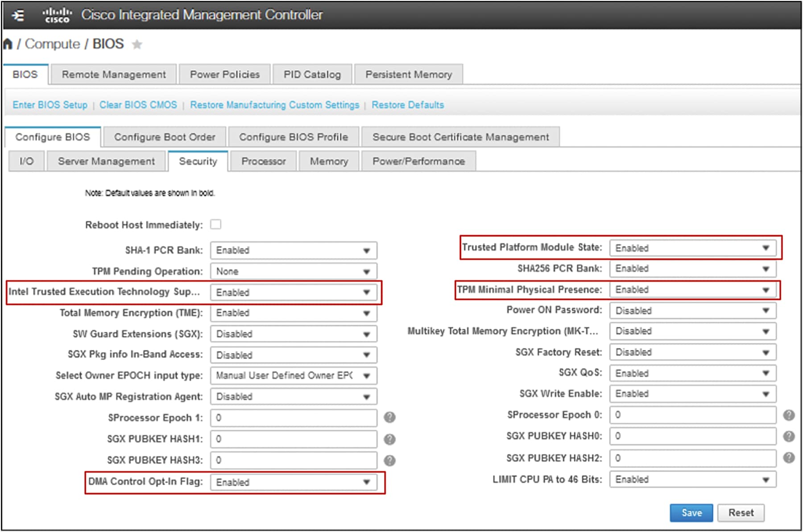Open LIMIT CPU PA to 46 Bits dropdown
The image size is (803, 532).
point(693,479)
